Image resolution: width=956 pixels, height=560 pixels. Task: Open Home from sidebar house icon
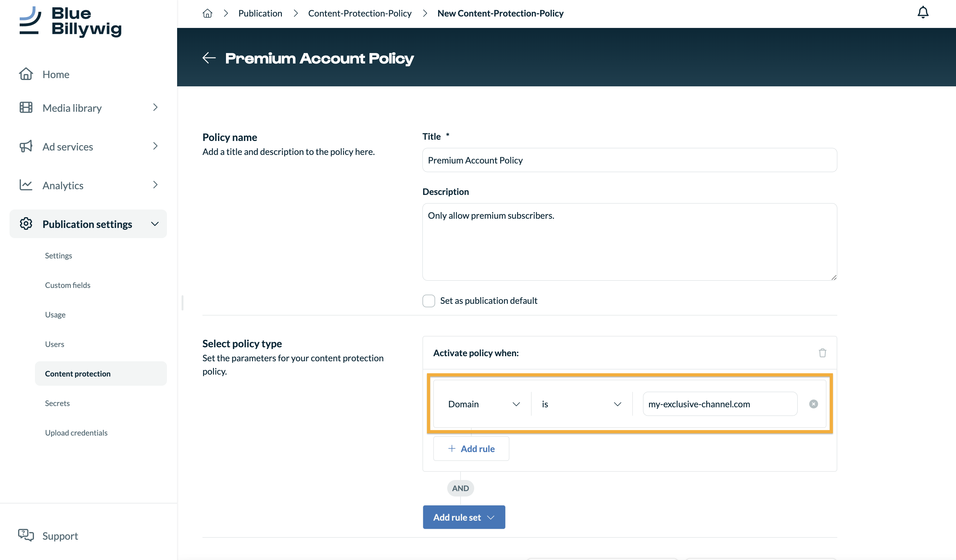[x=26, y=74]
